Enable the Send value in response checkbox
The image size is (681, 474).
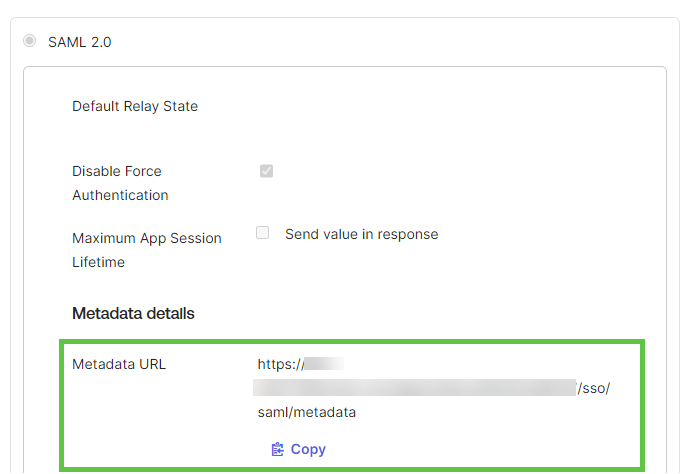point(262,232)
